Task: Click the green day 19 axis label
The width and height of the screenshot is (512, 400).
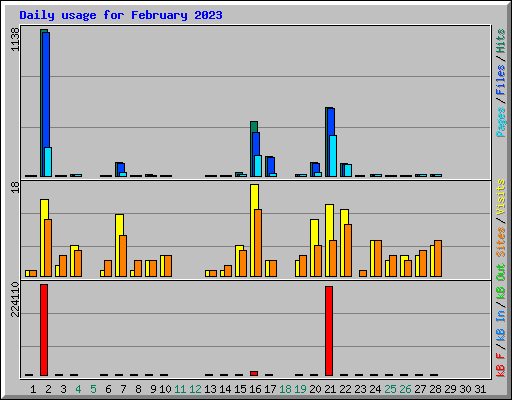Action: tap(300, 389)
